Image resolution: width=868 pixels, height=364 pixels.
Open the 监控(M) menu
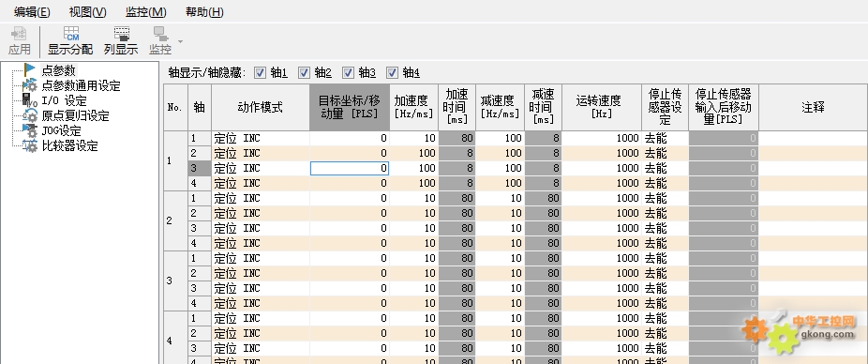(x=145, y=11)
